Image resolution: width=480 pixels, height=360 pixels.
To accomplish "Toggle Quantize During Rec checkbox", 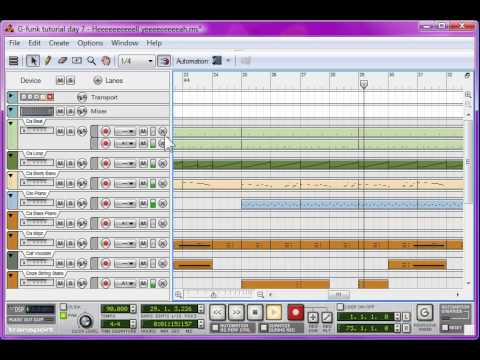I will coord(263,328).
